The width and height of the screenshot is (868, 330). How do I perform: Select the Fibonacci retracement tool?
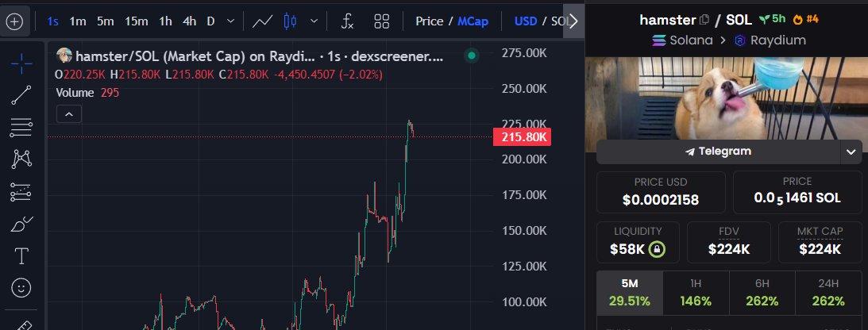[x=21, y=128]
